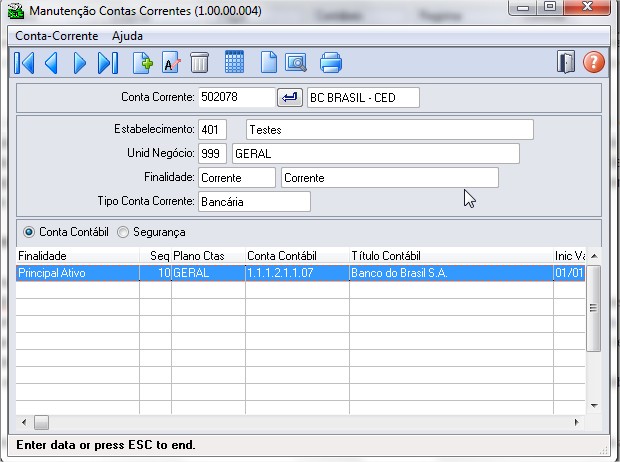The width and height of the screenshot is (620, 462).
Task: Maximize the Manutenção Contas Correntes window
Action: click(x=550, y=7)
